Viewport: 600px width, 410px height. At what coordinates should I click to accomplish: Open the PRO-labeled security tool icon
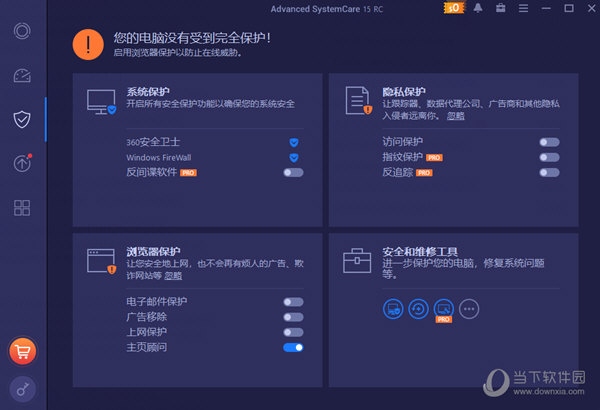point(444,309)
